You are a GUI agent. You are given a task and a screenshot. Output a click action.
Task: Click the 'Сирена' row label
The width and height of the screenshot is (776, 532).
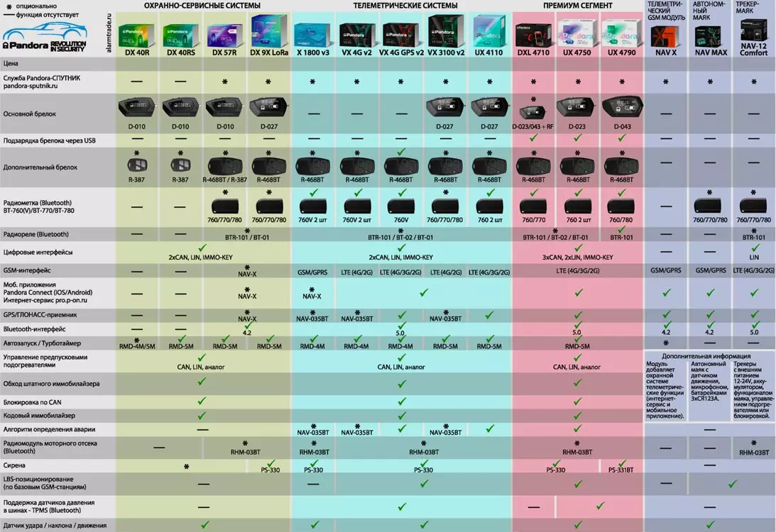point(14,465)
